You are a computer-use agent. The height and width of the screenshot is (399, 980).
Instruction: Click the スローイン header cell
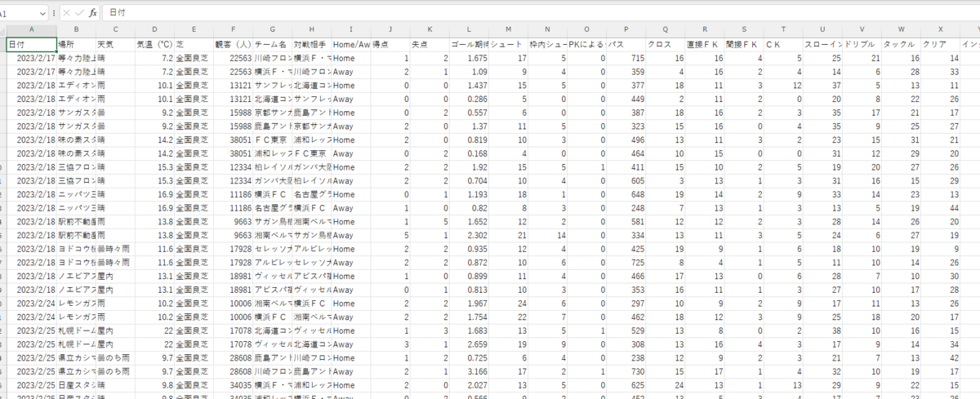tap(822, 43)
